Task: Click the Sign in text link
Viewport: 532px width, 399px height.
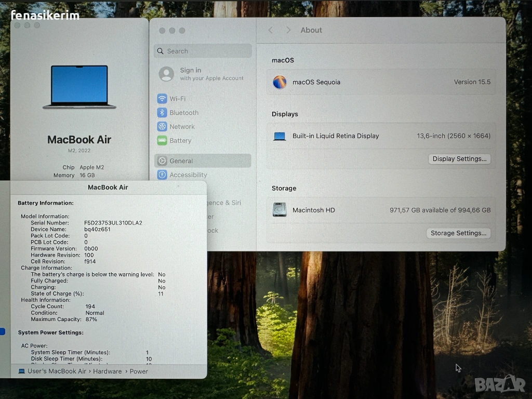Action: 191,70
